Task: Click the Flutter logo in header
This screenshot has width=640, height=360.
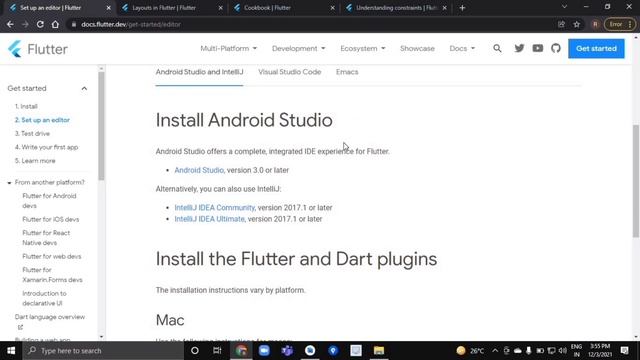Action: coord(38,49)
